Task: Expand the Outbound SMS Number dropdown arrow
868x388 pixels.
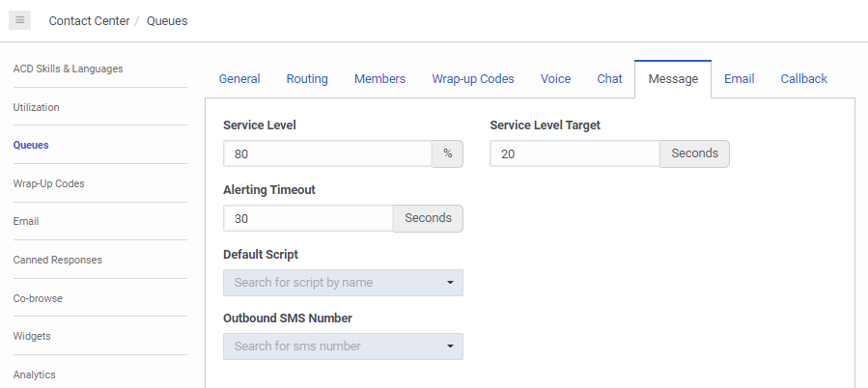Action: [450, 346]
